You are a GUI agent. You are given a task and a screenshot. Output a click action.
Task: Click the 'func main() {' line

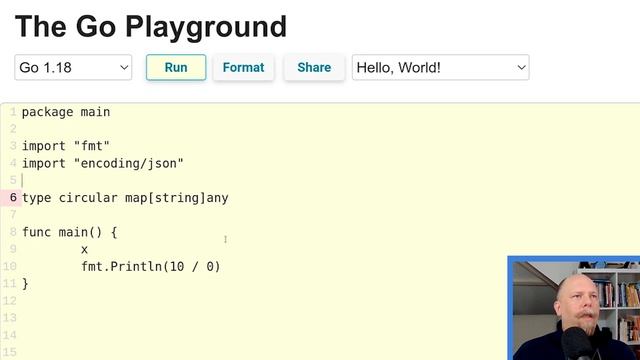click(x=69, y=232)
